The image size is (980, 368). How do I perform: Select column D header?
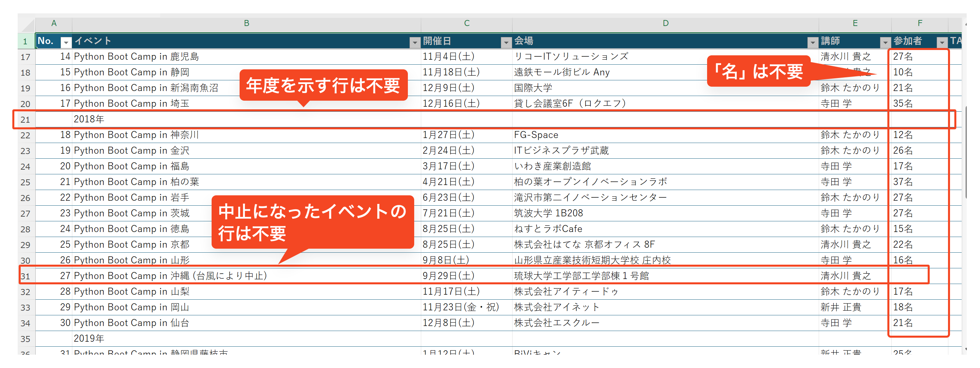[665, 23]
